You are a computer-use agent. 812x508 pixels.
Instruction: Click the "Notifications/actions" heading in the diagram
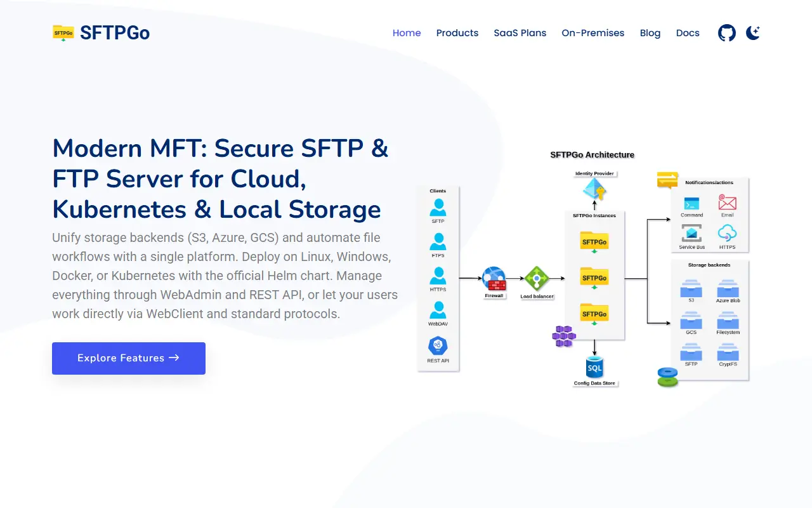[709, 182]
